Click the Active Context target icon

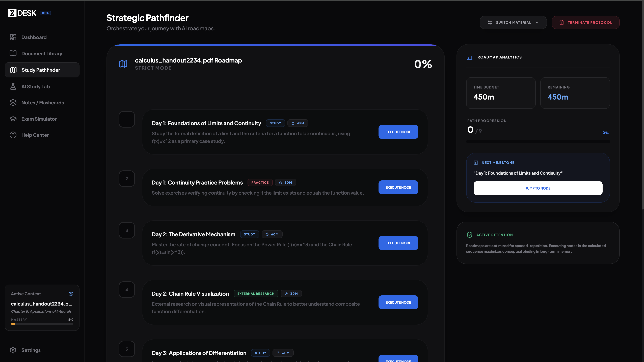coord(71,294)
